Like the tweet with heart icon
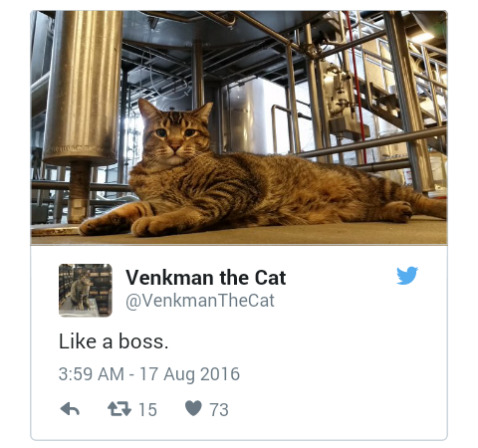 [x=193, y=408]
